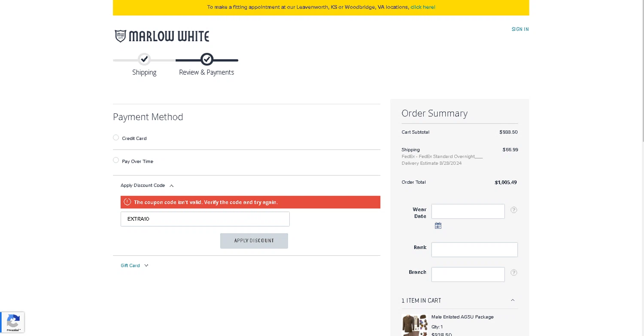
Task: Click the help icon beside Wear Date
Action: coord(513,210)
